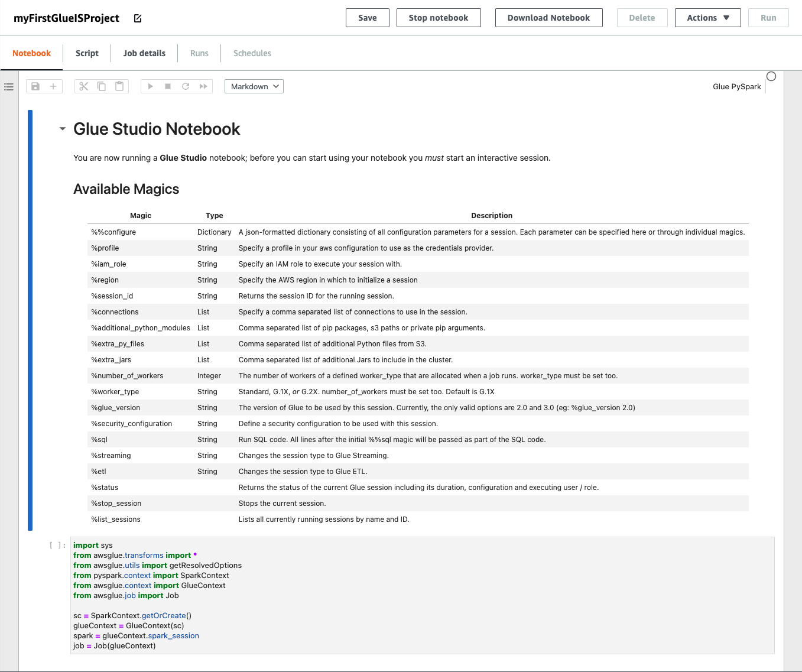Insert a cell below with plus icon

coord(53,86)
